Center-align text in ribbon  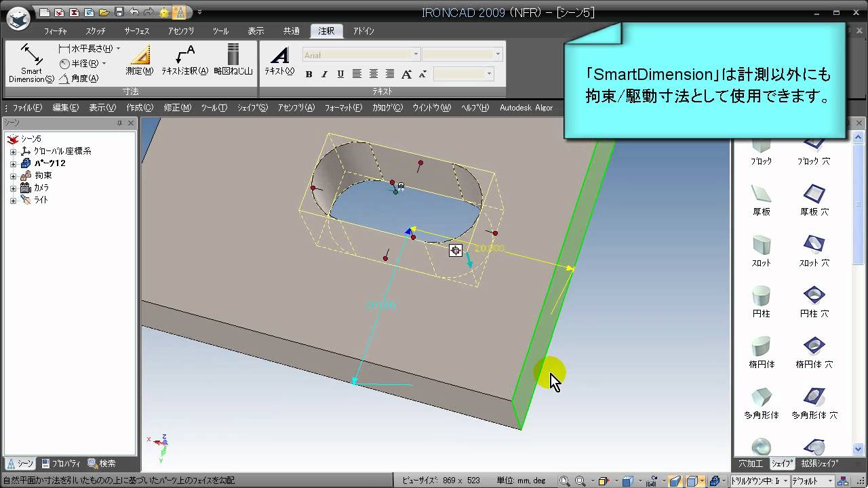tap(373, 74)
